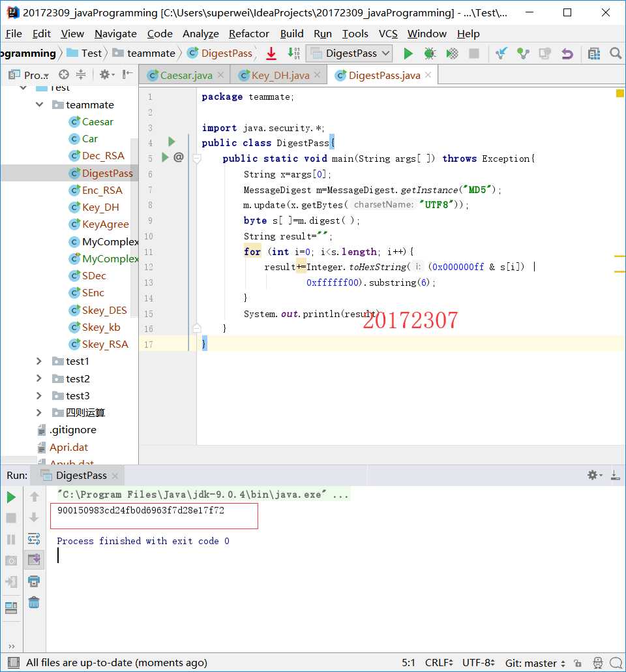Screen dimensions: 626x672
Task: Click the Run panel up arrow
Action: coord(35,496)
